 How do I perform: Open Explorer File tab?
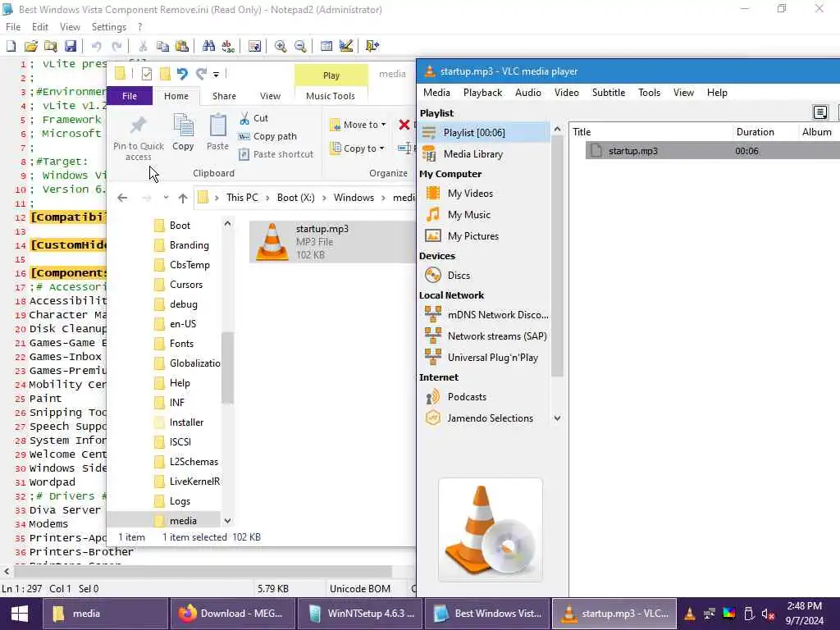tap(130, 96)
